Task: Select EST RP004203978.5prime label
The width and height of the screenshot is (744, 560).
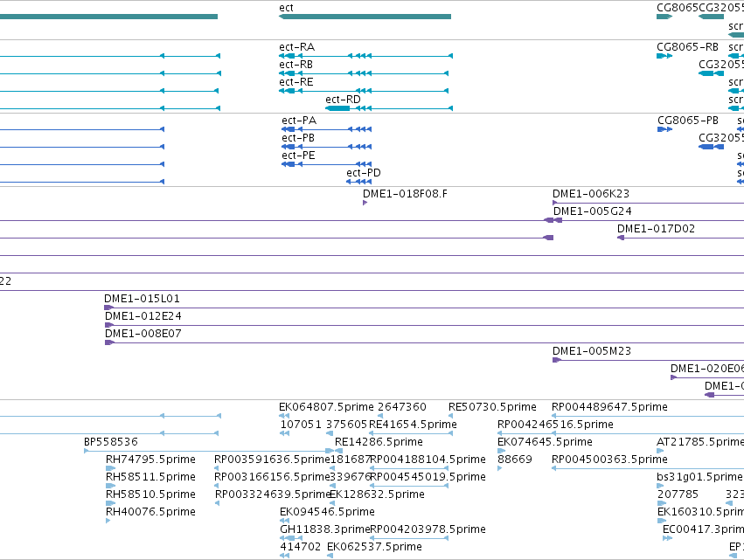Action: pyautogui.click(x=428, y=529)
